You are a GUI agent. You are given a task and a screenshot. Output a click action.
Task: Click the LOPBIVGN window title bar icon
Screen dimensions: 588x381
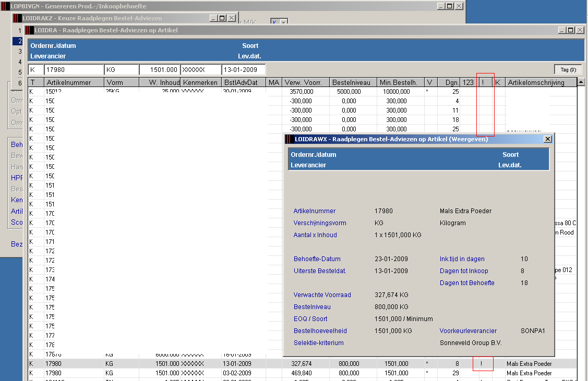(x=5, y=6)
